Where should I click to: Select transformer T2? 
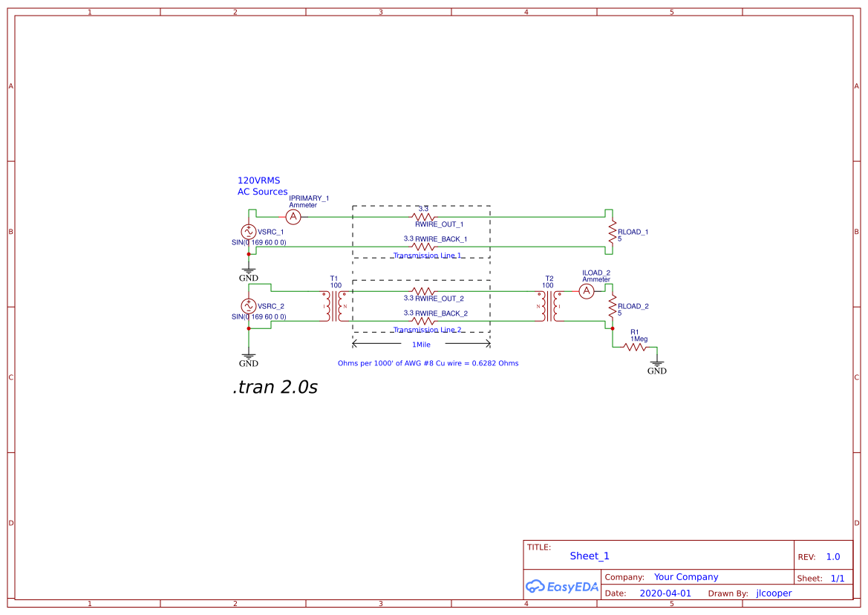point(549,305)
